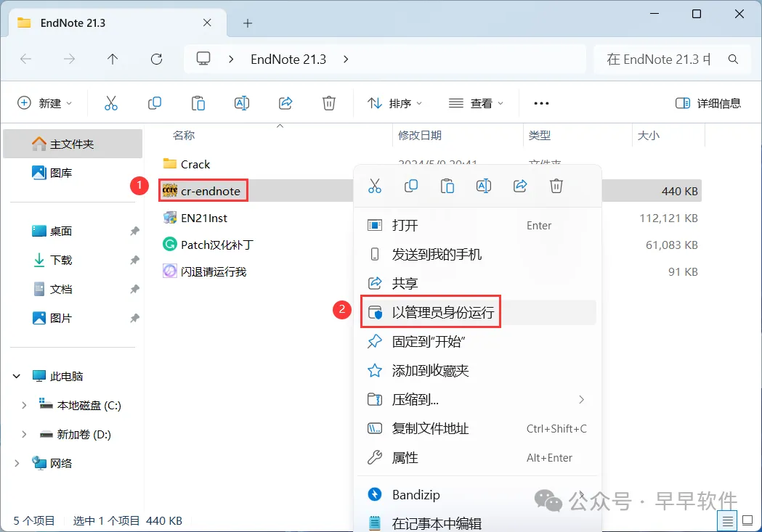Select the EN21Inst file
Image resolution: width=762 pixels, height=532 pixels.
click(195, 218)
